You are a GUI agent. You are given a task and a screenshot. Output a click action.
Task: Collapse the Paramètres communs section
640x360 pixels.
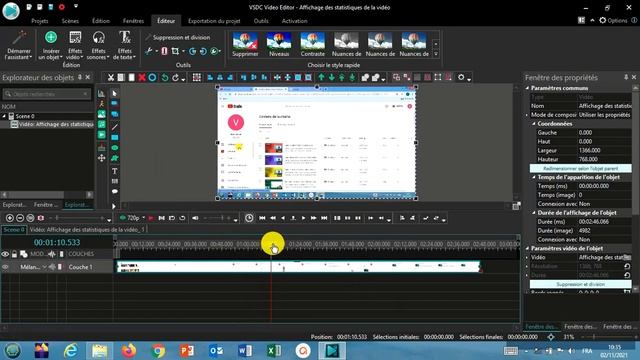[527, 88]
